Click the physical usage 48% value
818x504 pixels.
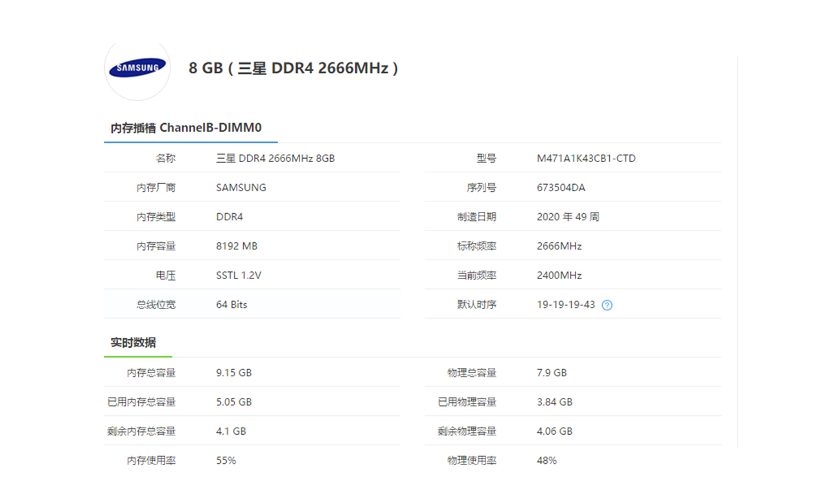(546, 461)
